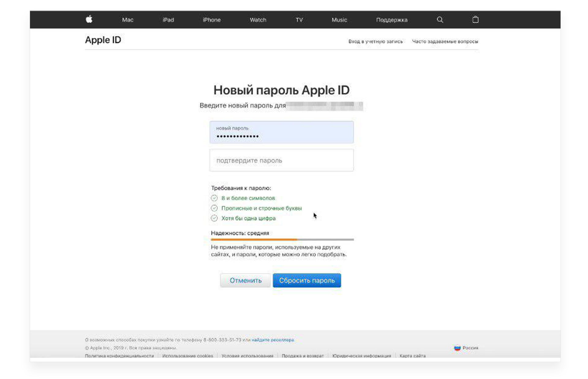Click the Сбросить пароль button

click(x=307, y=280)
